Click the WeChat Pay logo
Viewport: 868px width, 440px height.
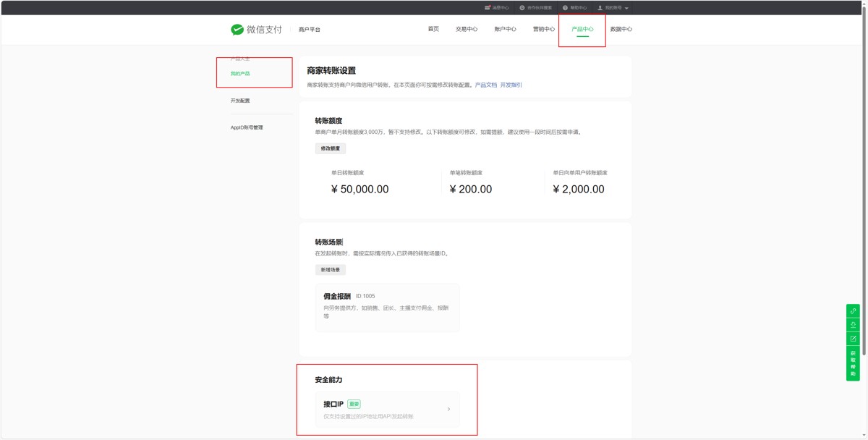256,30
